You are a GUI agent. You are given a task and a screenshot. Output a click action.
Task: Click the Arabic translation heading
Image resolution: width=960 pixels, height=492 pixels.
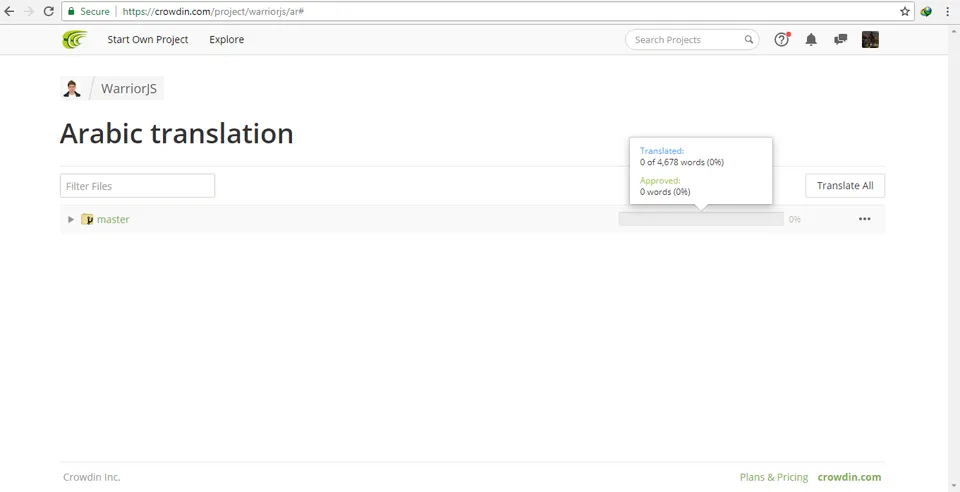pos(176,133)
